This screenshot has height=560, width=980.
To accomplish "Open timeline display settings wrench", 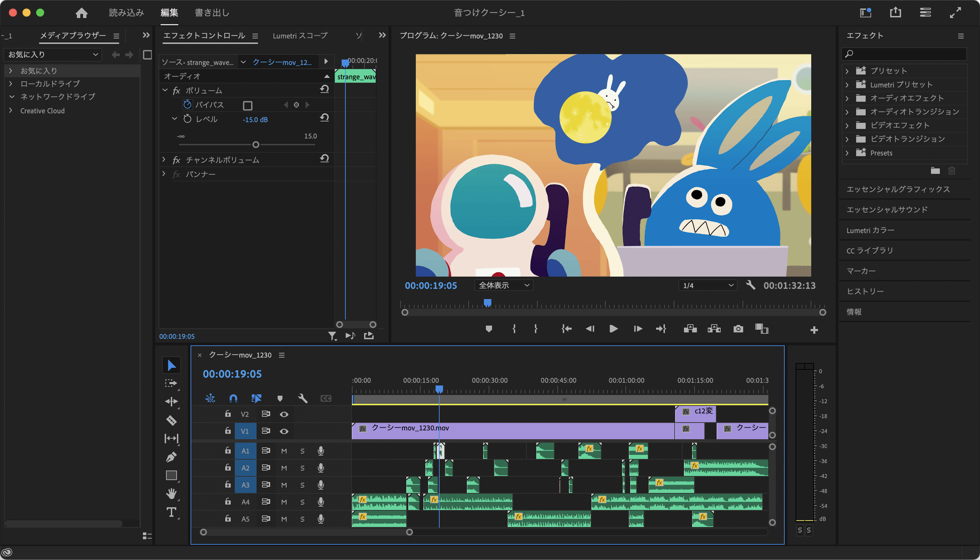I will pyautogui.click(x=303, y=398).
